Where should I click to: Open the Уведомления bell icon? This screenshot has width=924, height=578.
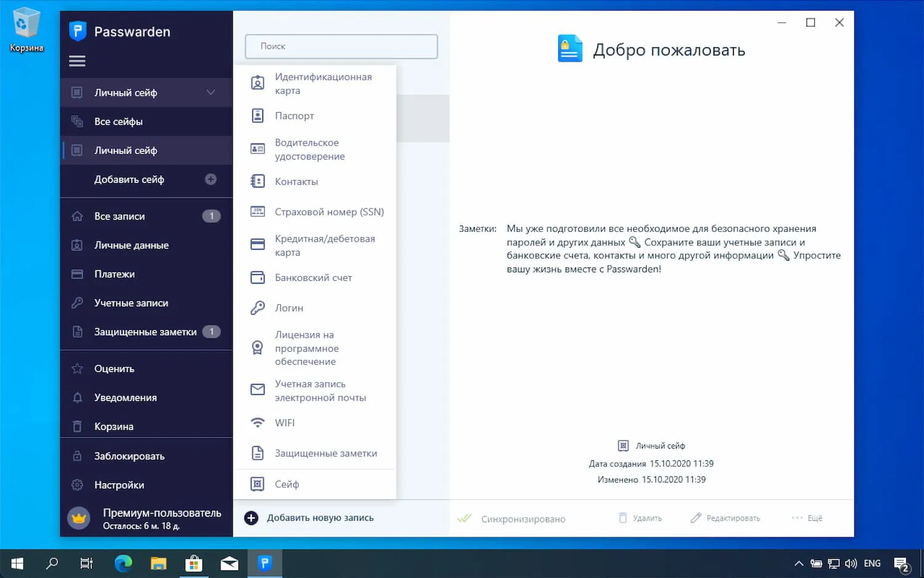(78, 397)
